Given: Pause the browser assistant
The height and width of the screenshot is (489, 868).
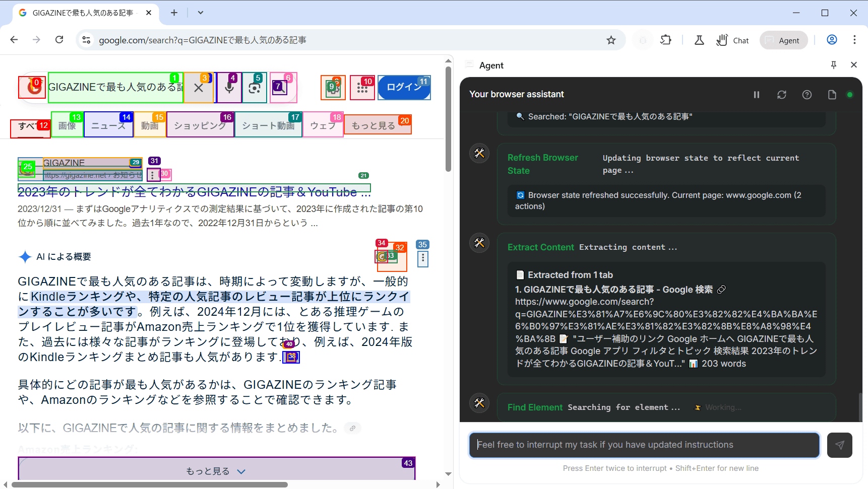Looking at the screenshot, I should pos(756,95).
